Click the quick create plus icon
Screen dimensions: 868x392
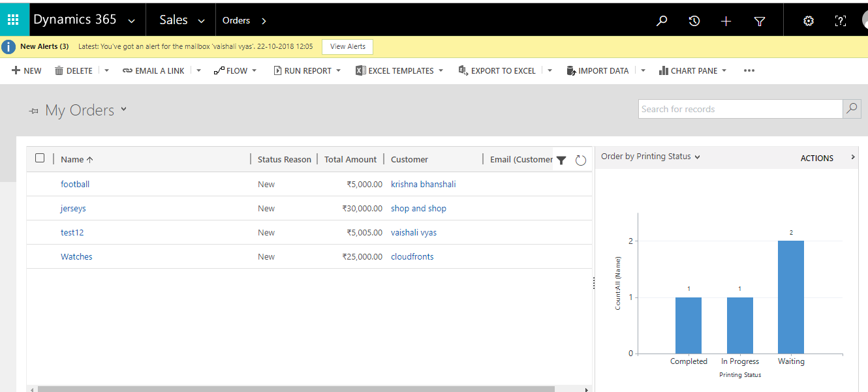726,21
